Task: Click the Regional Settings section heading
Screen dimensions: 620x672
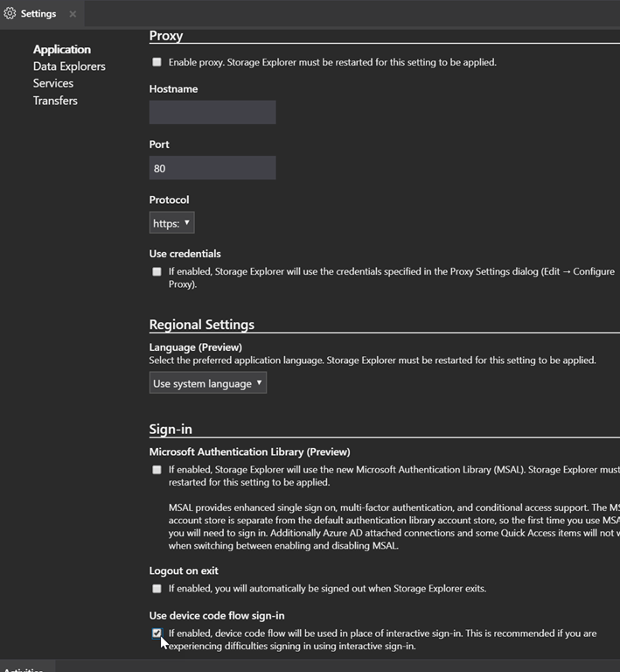Action: (x=202, y=325)
